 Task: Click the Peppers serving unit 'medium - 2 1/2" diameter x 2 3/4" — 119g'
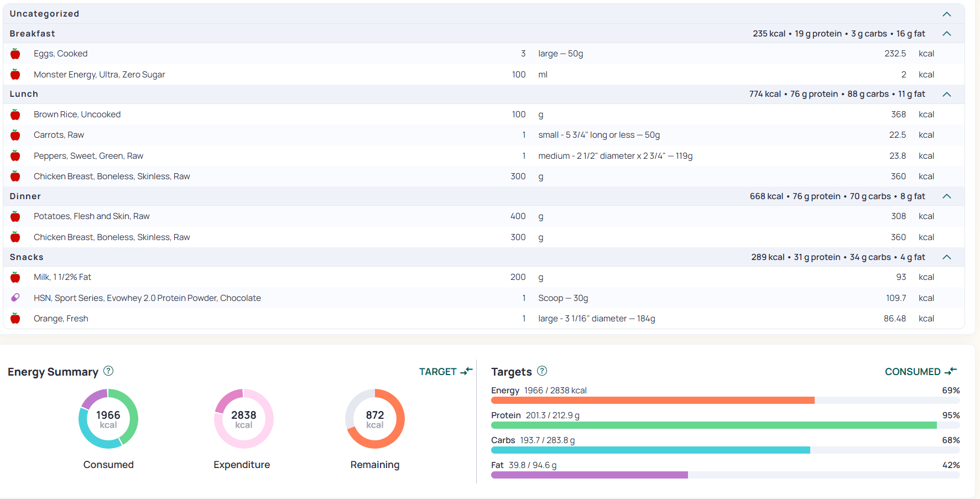[616, 156]
